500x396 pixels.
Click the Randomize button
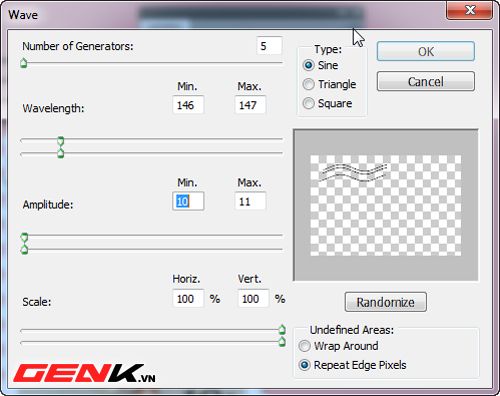[x=386, y=302]
